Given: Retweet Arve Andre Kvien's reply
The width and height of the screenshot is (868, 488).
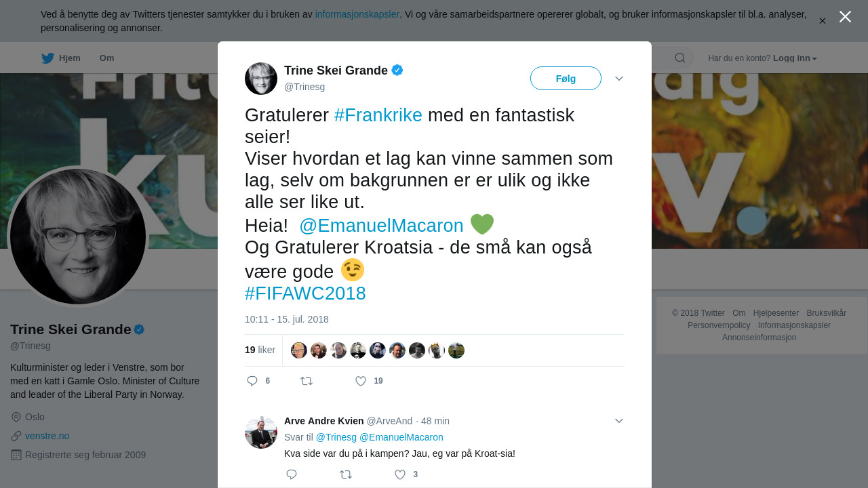Looking at the screenshot, I should click(346, 474).
